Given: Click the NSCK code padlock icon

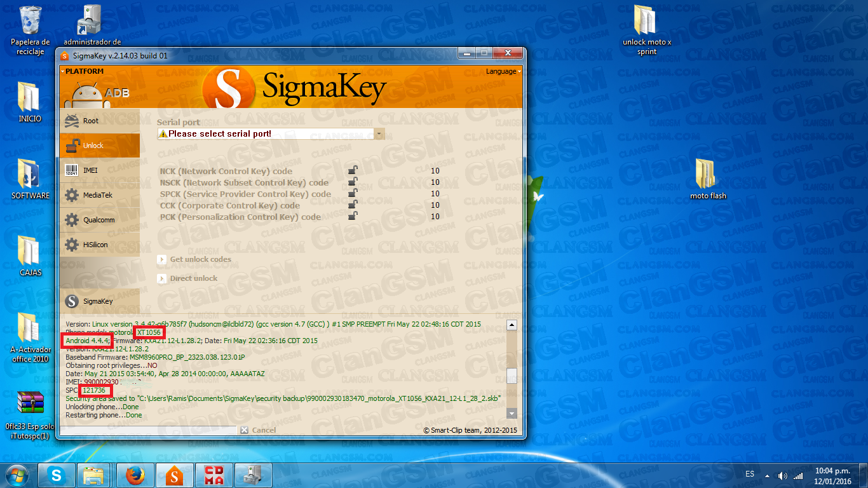Looking at the screenshot, I should (352, 182).
